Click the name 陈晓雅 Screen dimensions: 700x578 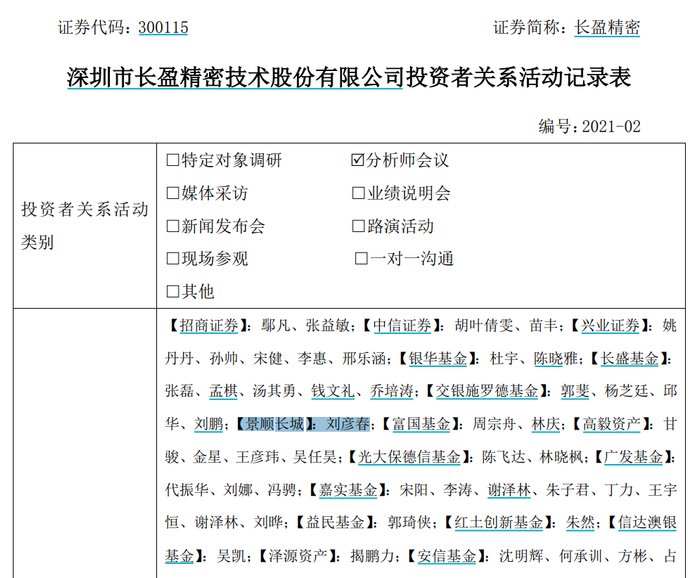click(556, 358)
